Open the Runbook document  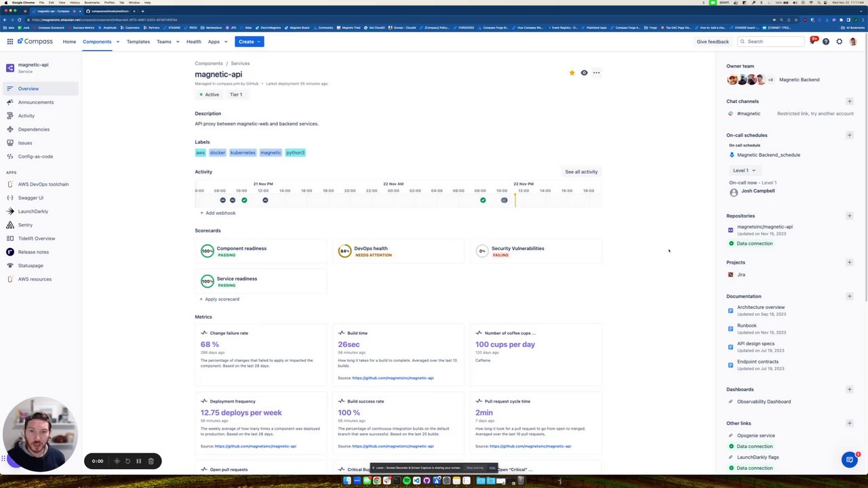[x=747, y=325]
